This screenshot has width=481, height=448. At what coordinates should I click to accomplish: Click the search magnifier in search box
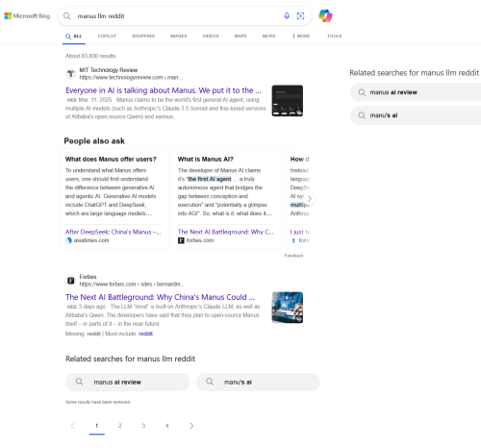pyautogui.click(x=66, y=15)
